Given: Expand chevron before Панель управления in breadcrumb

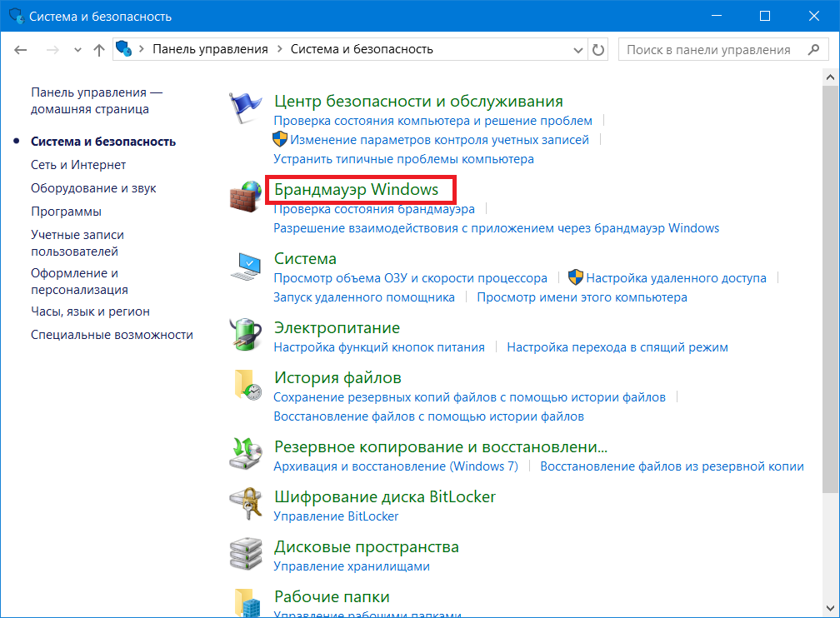Looking at the screenshot, I should click(142, 49).
